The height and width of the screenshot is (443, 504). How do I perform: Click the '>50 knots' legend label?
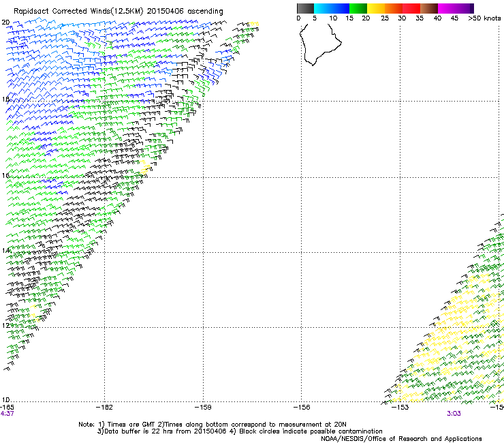point(484,18)
